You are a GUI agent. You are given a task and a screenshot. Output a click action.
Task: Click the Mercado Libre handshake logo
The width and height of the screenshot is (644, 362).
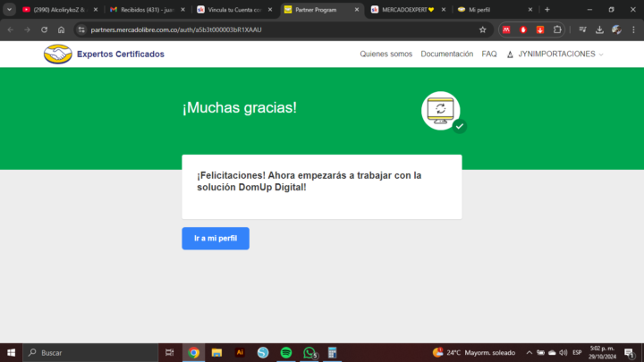pyautogui.click(x=57, y=55)
